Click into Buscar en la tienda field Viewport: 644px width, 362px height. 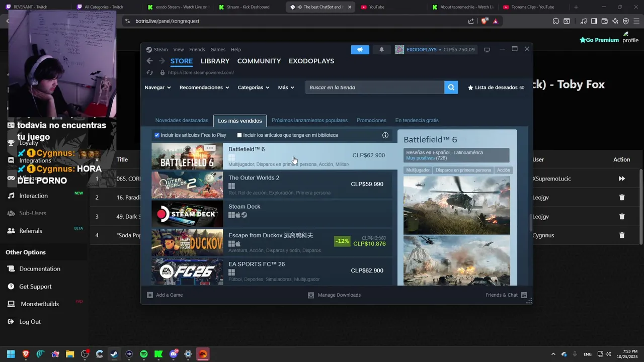pyautogui.click(x=375, y=87)
